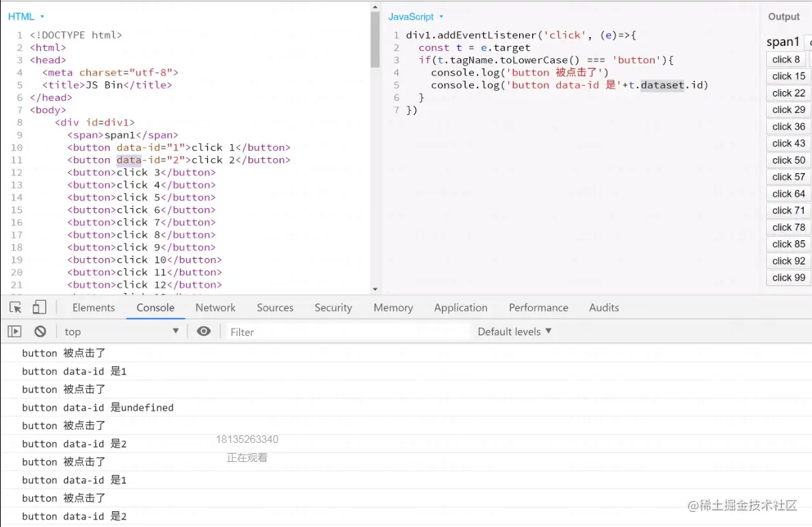Click the 'click 8' output button

coord(785,59)
